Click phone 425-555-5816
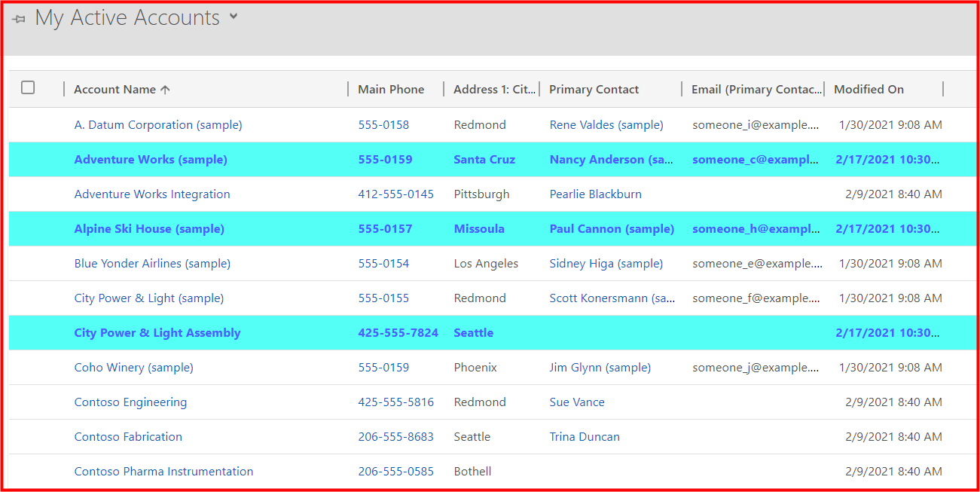Image resolution: width=980 pixels, height=492 pixels. 395,402
